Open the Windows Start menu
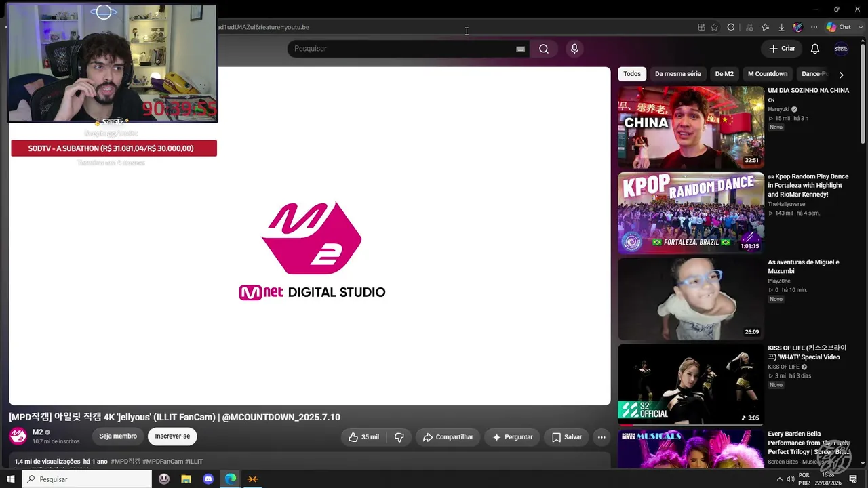The height and width of the screenshot is (488, 868). (11, 479)
